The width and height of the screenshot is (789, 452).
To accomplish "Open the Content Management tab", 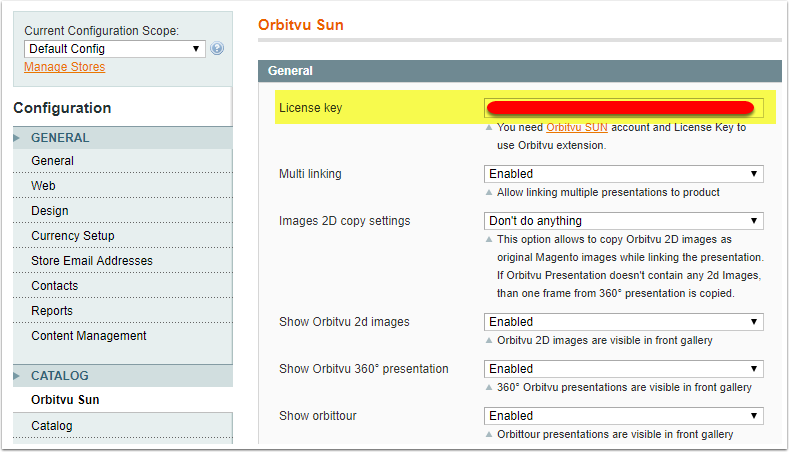I will pyautogui.click(x=123, y=336).
